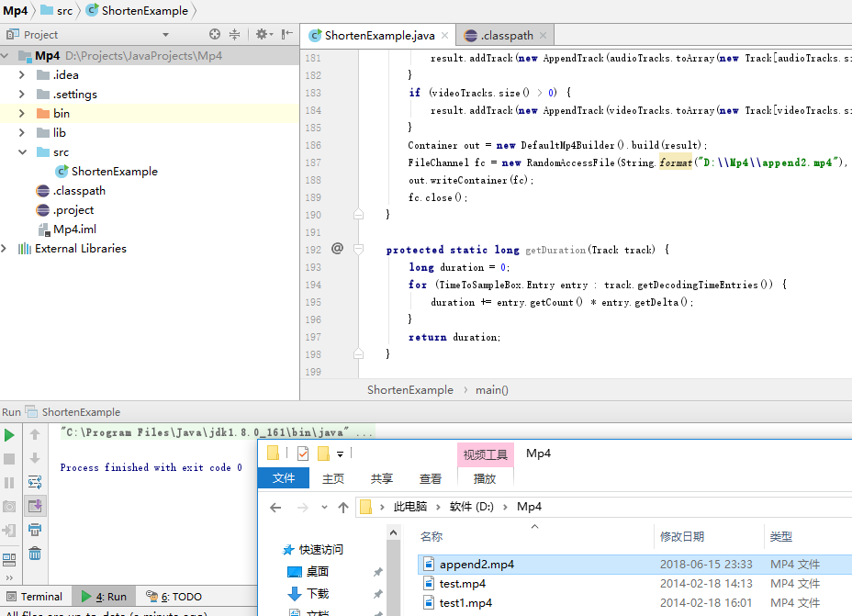Open recent locations dropdown in Explorer
This screenshot has width=852, height=616.
click(324, 508)
